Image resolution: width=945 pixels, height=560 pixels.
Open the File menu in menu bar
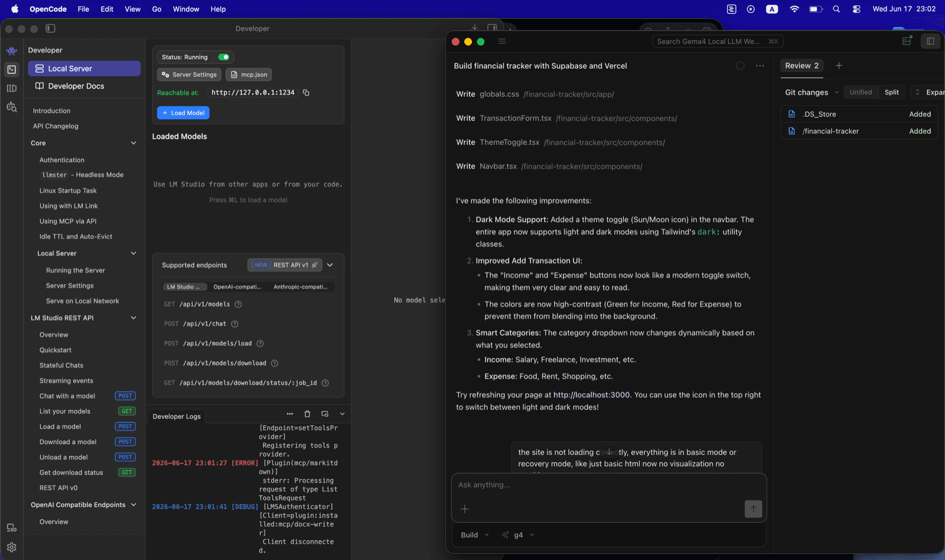tap(83, 9)
